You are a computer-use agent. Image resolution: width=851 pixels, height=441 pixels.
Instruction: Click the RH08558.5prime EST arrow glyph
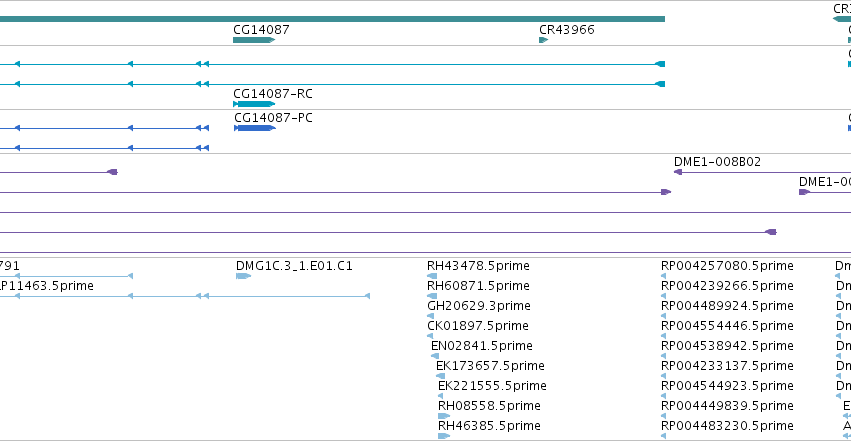(444, 416)
